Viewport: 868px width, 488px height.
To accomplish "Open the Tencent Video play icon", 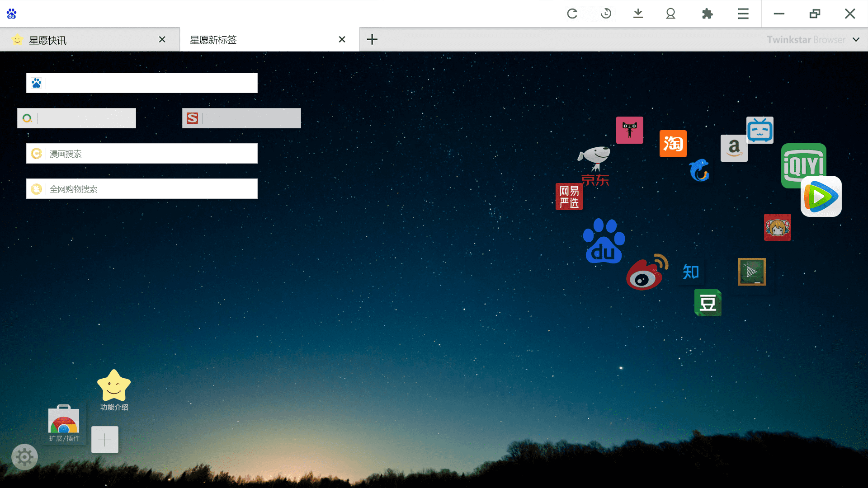I will coord(821,196).
